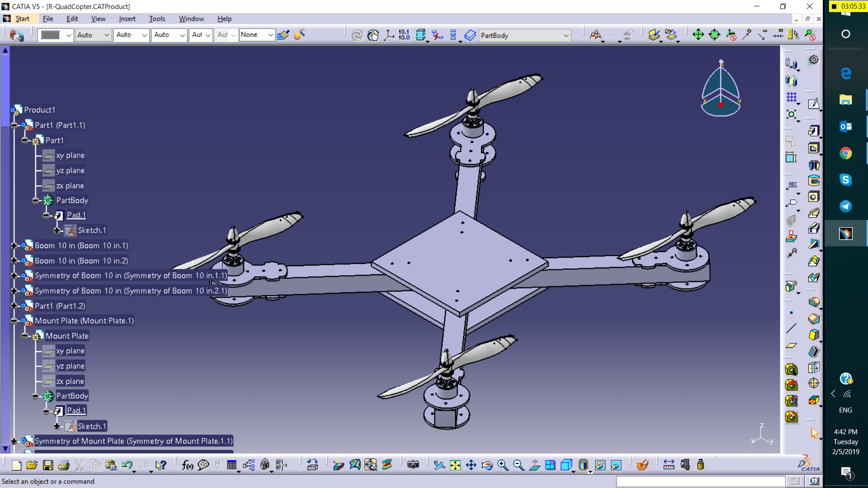Screen dimensions: 868x488
Task: Click the Undo arrow icon
Action: (x=127, y=465)
